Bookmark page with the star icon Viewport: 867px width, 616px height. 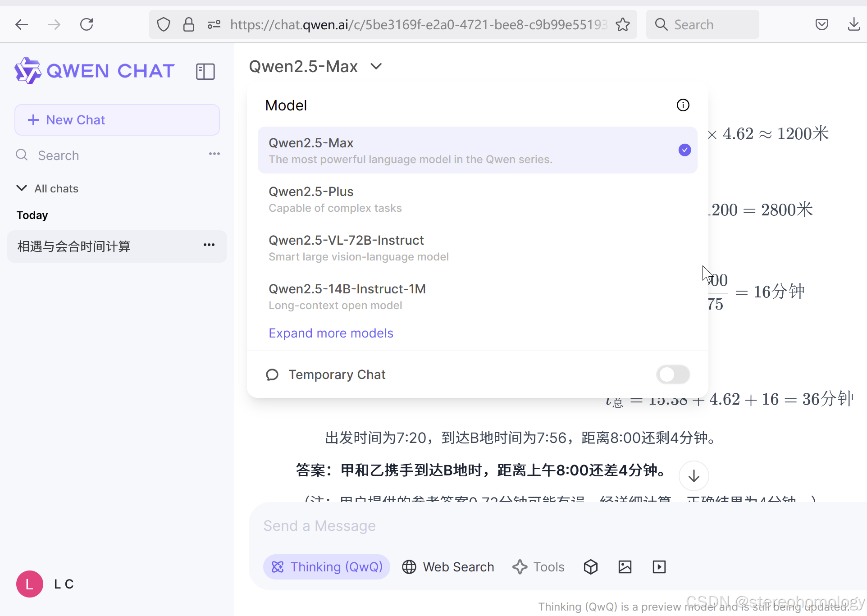(623, 24)
